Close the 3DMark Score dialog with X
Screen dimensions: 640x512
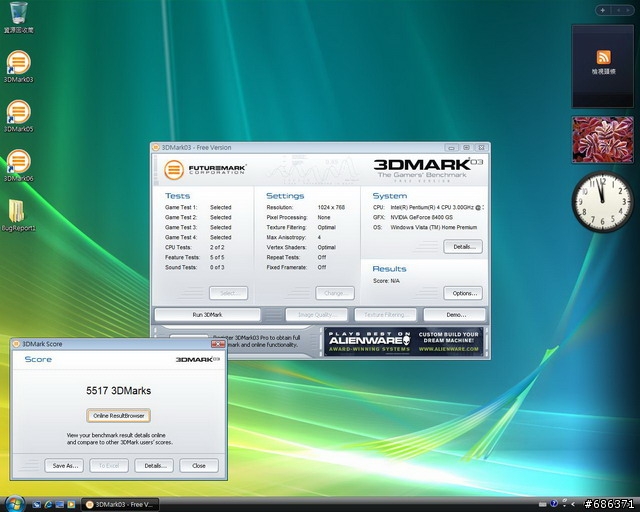point(218,344)
